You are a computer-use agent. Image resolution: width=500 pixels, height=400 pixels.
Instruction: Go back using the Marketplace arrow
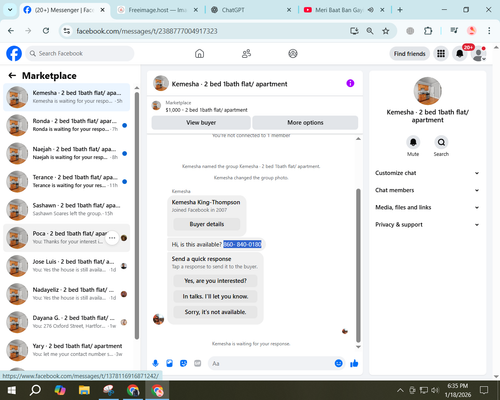coord(12,76)
